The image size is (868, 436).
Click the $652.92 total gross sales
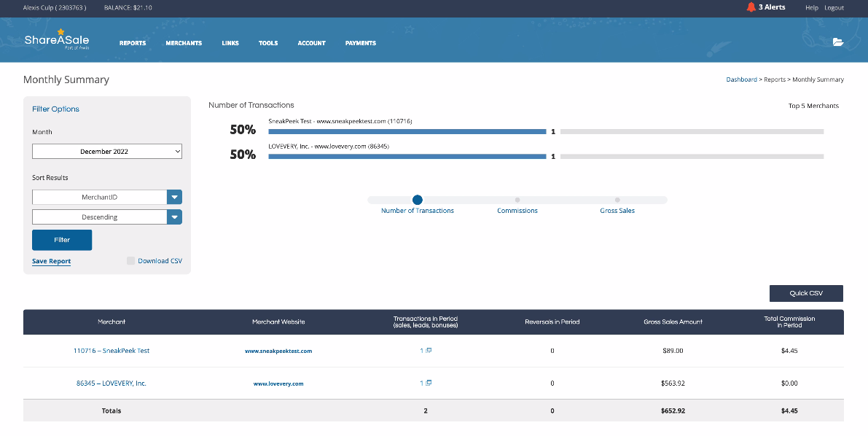(x=673, y=411)
